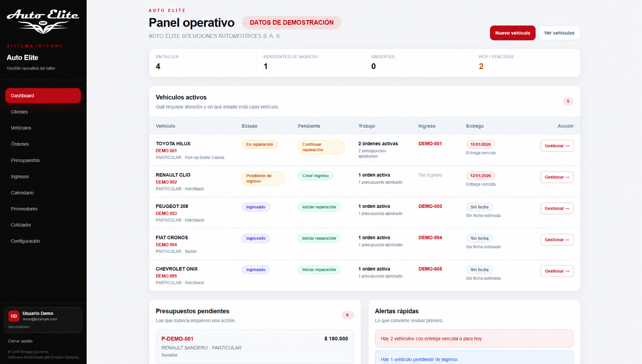Click the Vehículos activos count badge 5

click(x=568, y=101)
